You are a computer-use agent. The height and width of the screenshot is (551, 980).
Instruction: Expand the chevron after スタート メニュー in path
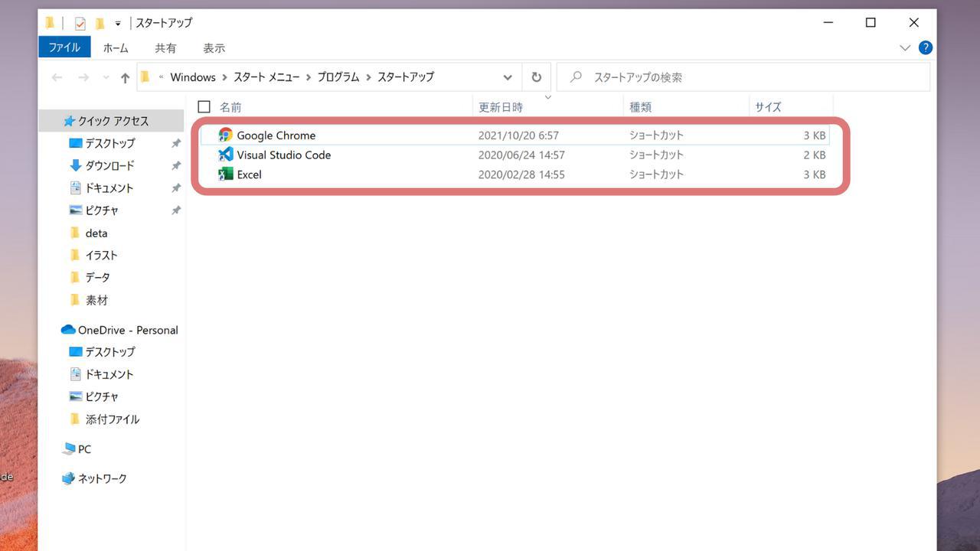click(309, 77)
